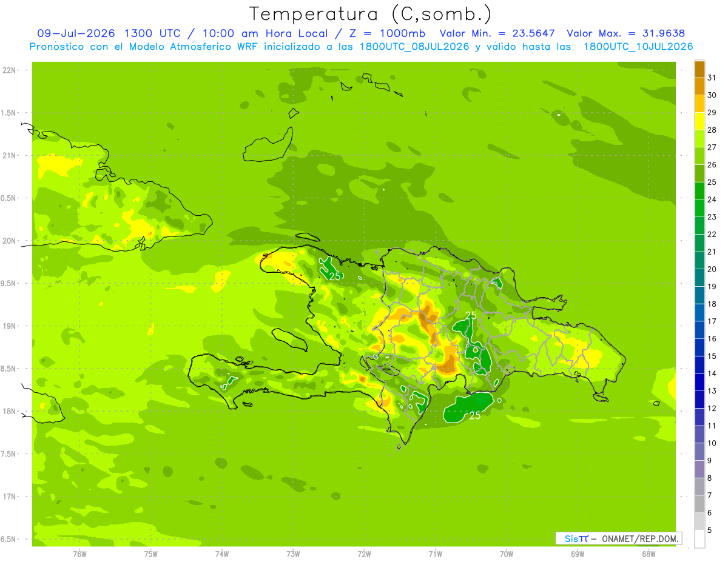Click the color bar value "15"
Screen dimensions: 728x562
coord(712,356)
